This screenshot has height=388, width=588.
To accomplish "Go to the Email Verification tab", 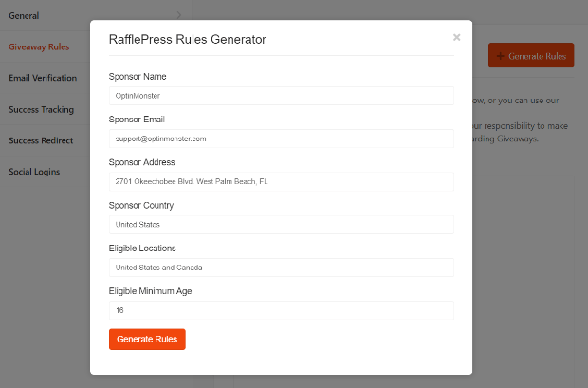I will pos(43,78).
